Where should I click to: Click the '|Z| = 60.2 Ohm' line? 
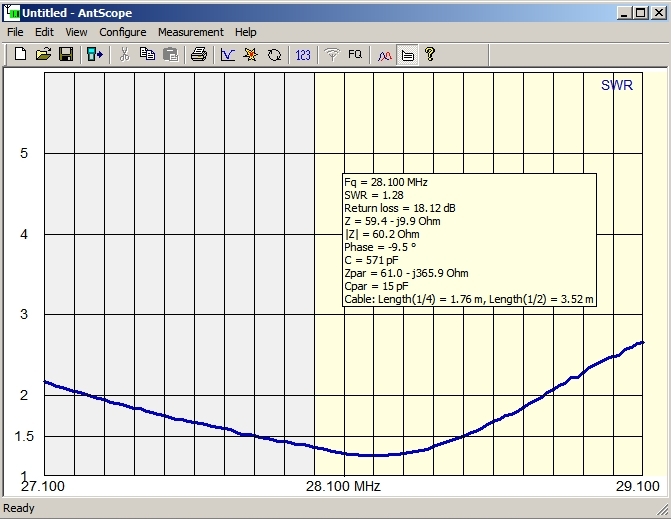(x=382, y=234)
